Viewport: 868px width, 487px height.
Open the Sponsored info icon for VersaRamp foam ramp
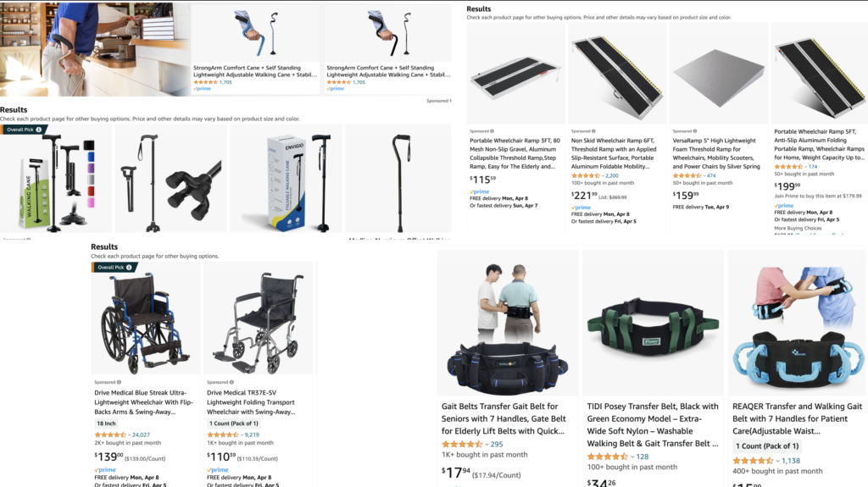click(695, 131)
